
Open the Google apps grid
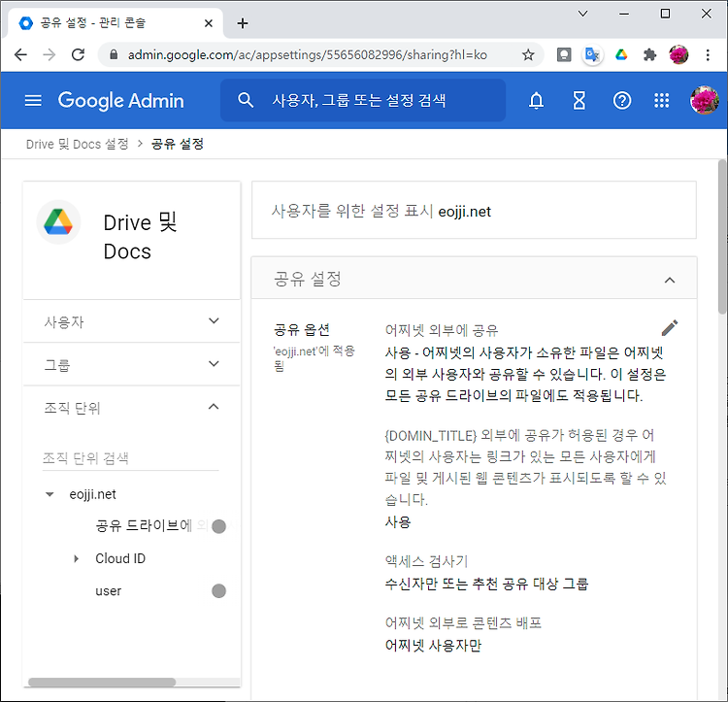(662, 100)
